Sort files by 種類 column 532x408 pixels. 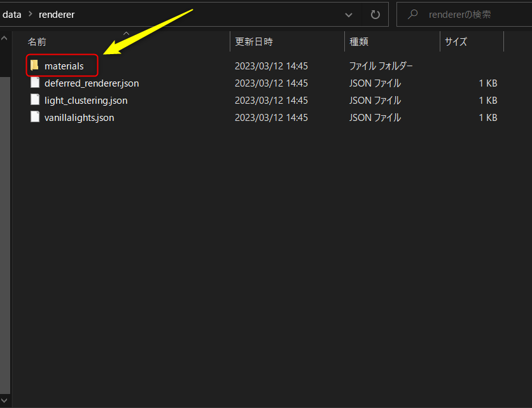[359, 42]
